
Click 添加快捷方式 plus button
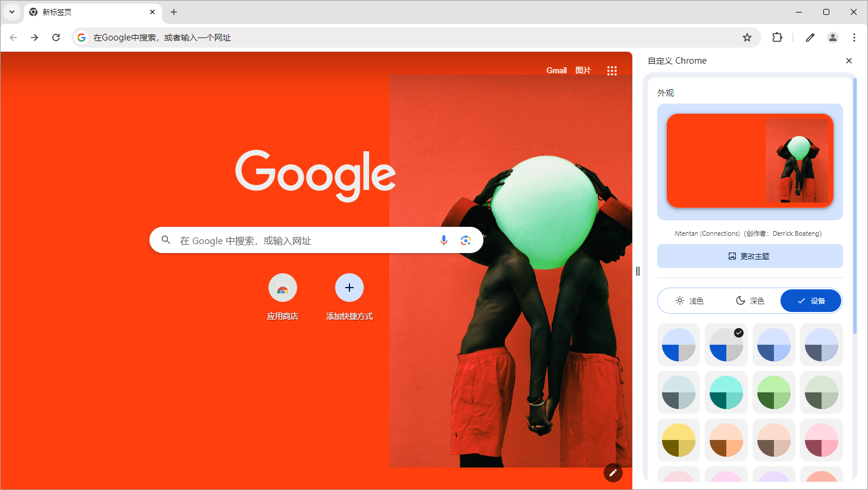(x=349, y=288)
